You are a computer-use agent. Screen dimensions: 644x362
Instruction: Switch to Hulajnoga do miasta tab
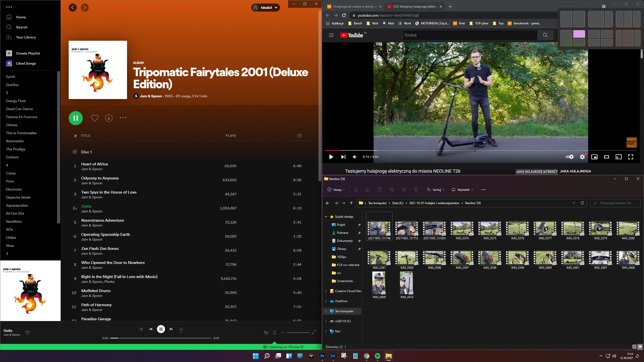pos(354,7)
